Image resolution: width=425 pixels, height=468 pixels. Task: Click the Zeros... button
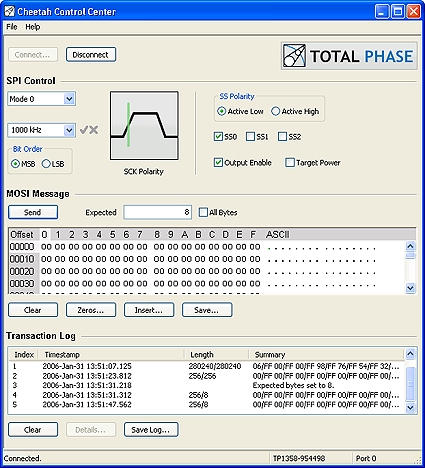pos(91,310)
